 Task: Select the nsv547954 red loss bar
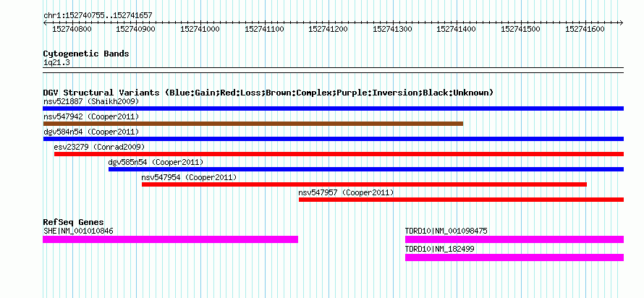(364, 184)
